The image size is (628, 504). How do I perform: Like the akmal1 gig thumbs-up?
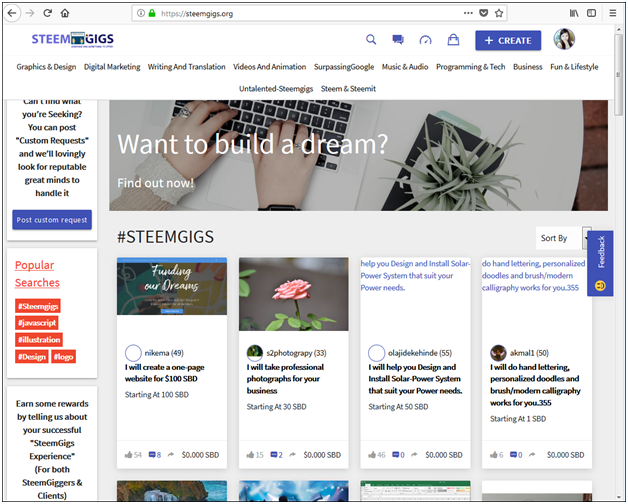pos(494,455)
